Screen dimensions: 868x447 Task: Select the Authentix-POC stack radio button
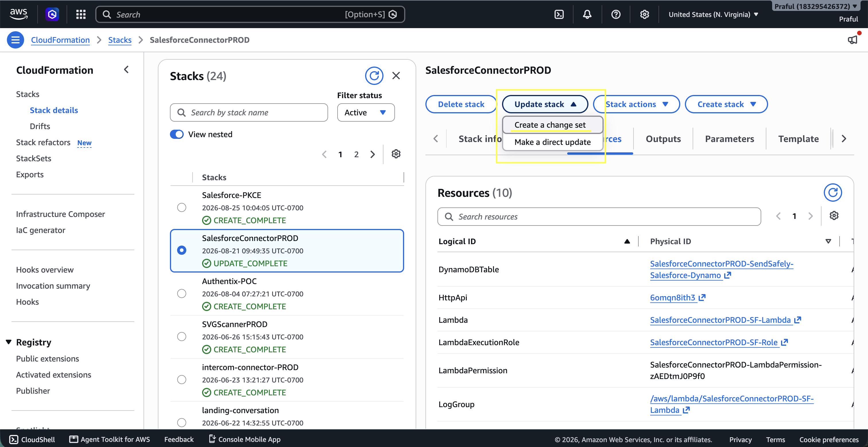[x=182, y=294]
